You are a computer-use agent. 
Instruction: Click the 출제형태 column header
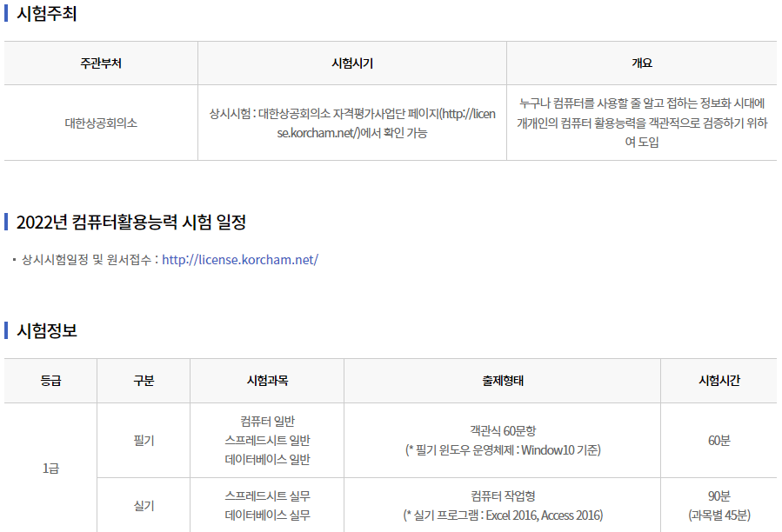(503, 381)
